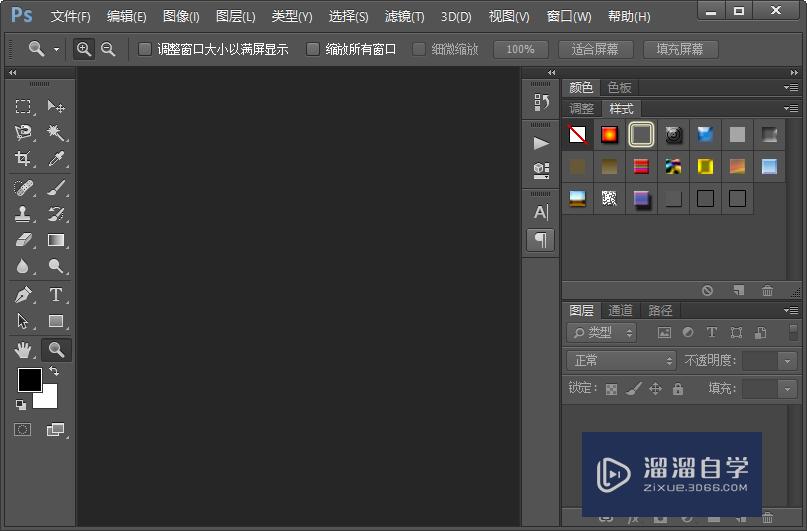Select the Move tool
This screenshot has width=807, height=531.
(x=56, y=107)
